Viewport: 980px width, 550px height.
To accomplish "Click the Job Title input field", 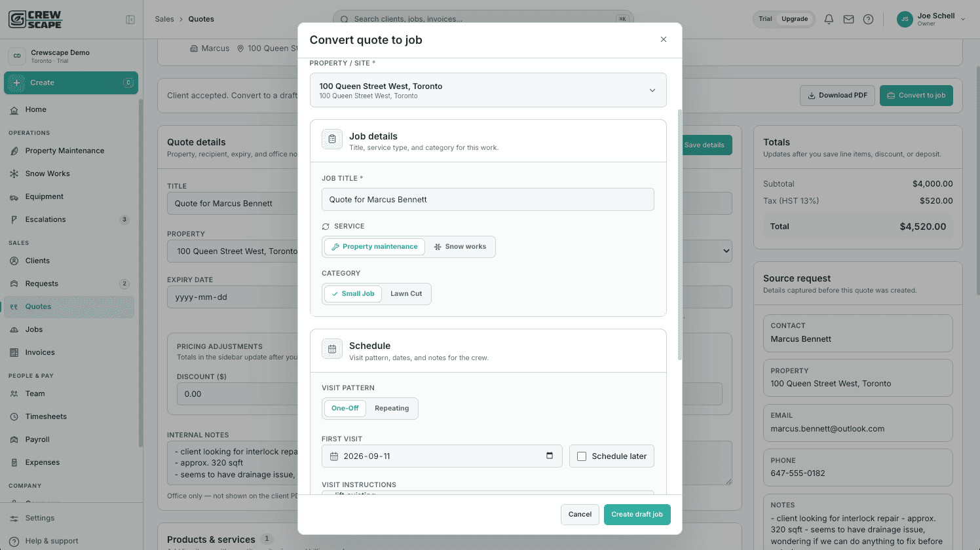I will coord(488,200).
